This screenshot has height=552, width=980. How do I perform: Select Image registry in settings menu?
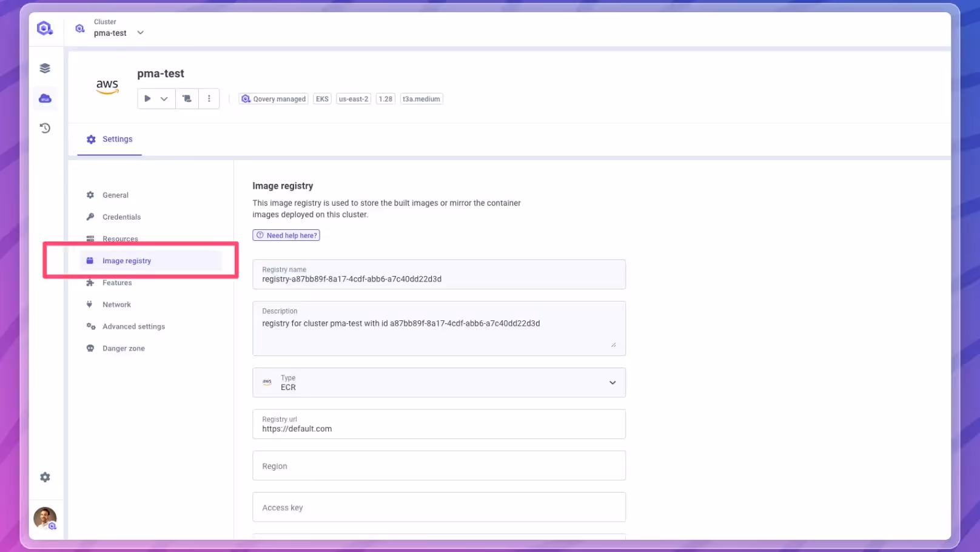(127, 260)
